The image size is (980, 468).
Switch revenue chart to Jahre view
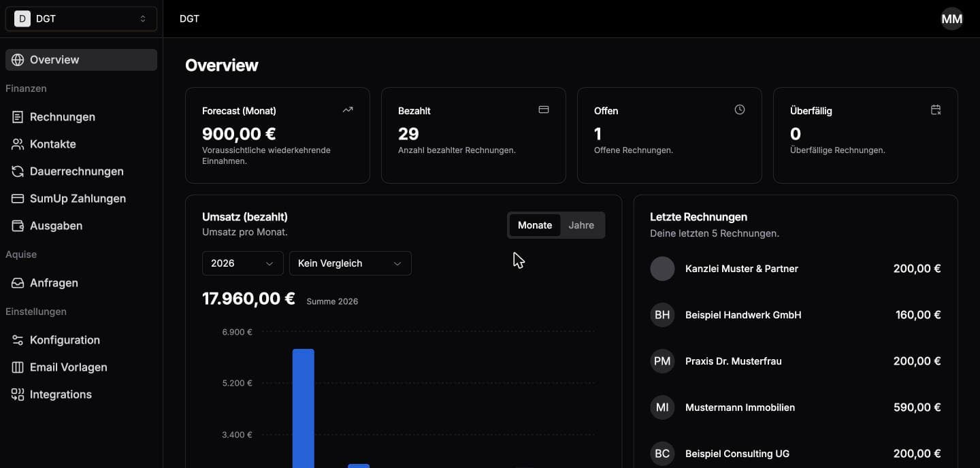[581, 225]
